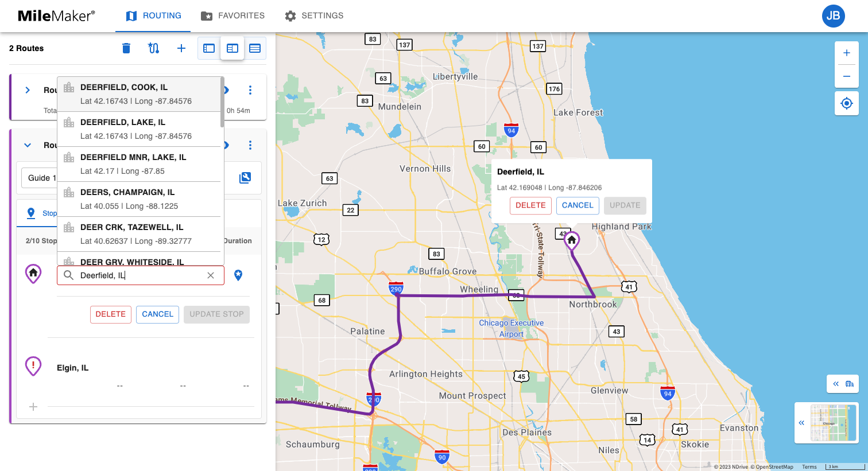Open the JB user avatar menu
This screenshot has height=471, width=868.
pyautogui.click(x=834, y=16)
